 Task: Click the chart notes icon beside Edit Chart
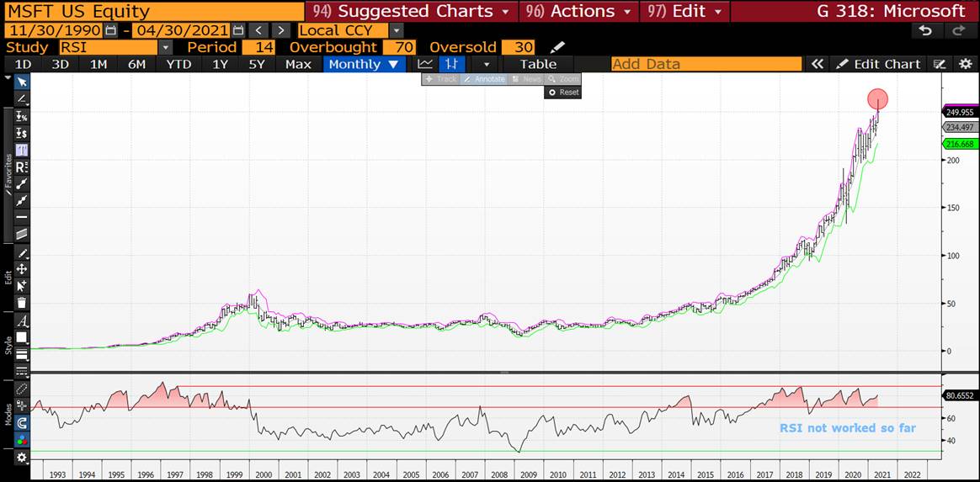pos(939,64)
